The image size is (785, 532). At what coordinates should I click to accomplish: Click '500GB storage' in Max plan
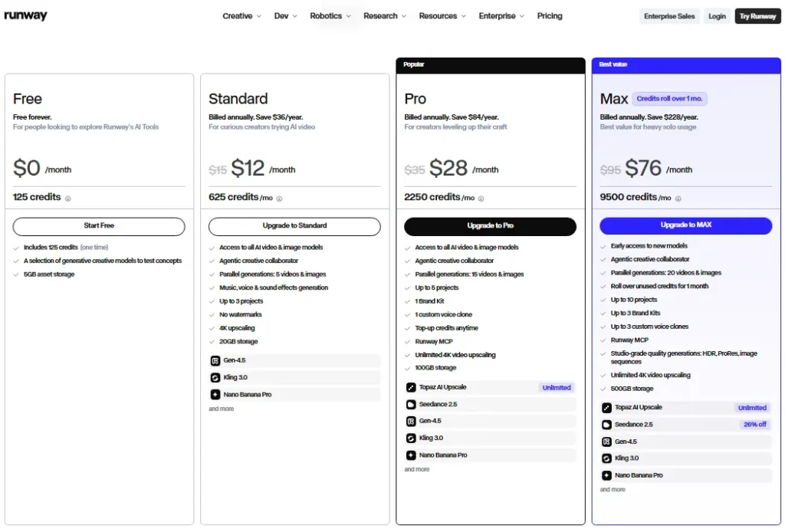(632, 389)
